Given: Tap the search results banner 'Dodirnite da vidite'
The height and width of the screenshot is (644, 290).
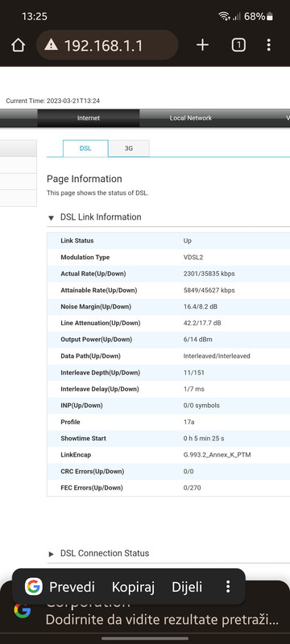Looking at the screenshot, I should click(x=162, y=619).
